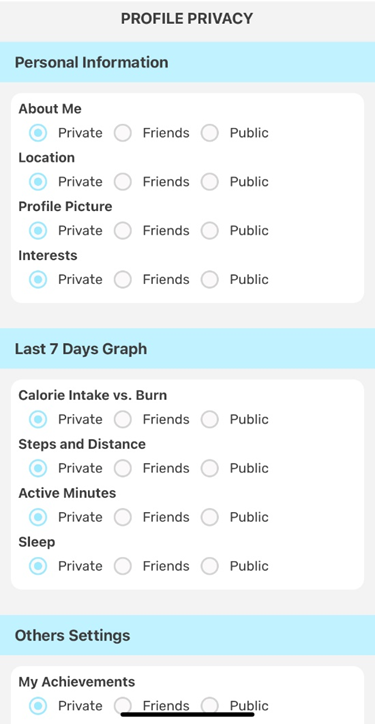Share Interests with Friends
Screen dimensions: 375x724
pyautogui.click(x=123, y=280)
